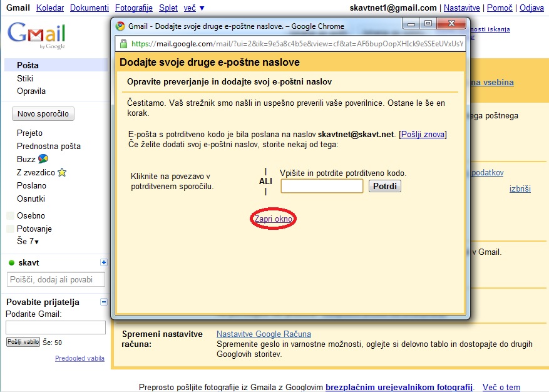Screen dimensions: 549x392
Task: Open the Z zvezdico starred folder
Action: [x=36, y=173]
